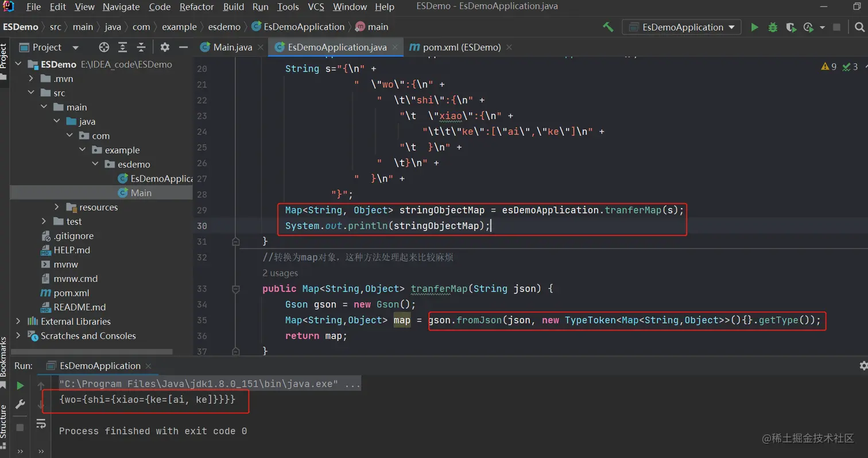Screen dimensions: 868x458
Task: Open the VCS menu
Action: 316,7
